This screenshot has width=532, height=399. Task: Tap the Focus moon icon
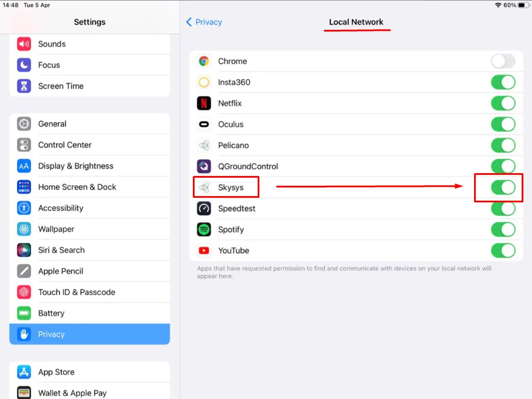pos(24,65)
